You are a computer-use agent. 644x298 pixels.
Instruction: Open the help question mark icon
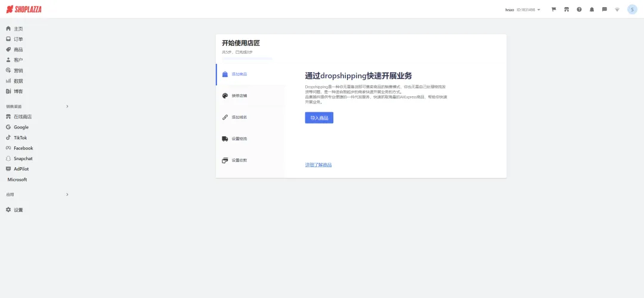click(x=579, y=10)
